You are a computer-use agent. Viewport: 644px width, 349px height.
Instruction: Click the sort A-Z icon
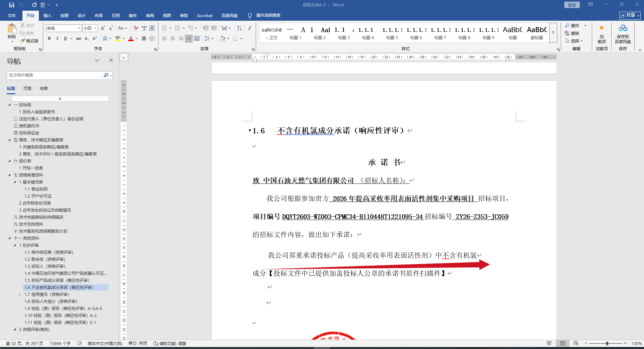[x=239, y=28]
